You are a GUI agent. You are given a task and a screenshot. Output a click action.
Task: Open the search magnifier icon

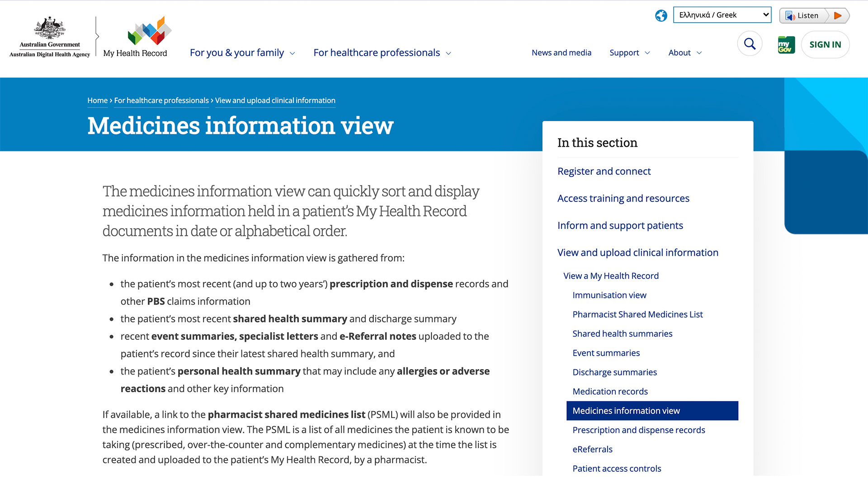coord(750,44)
